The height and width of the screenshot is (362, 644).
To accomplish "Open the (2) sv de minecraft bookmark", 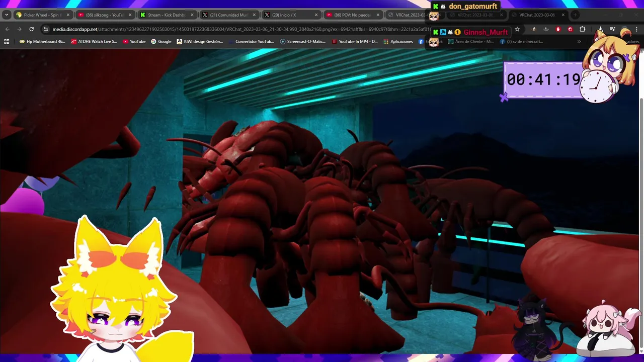I will click(521, 41).
